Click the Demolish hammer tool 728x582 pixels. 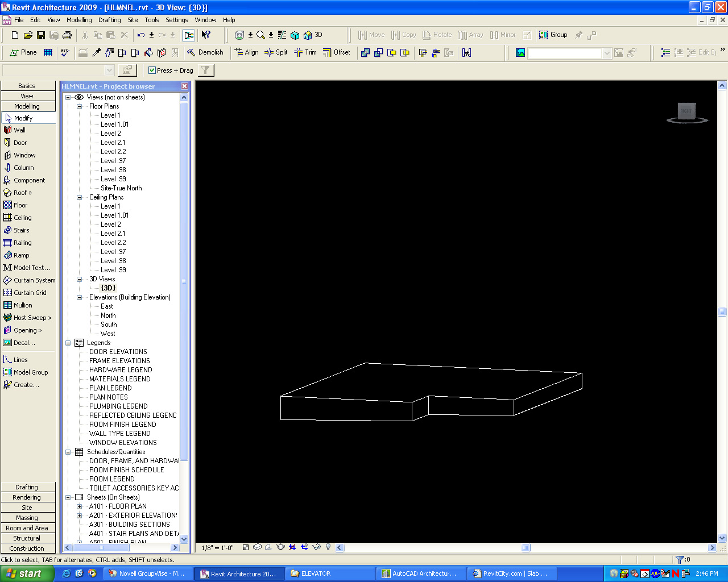click(x=205, y=52)
